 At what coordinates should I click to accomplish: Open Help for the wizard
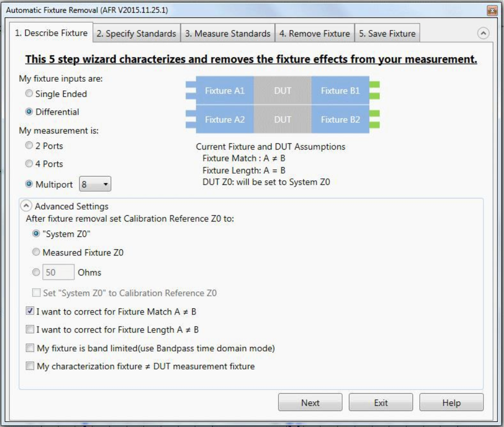click(451, 402)
